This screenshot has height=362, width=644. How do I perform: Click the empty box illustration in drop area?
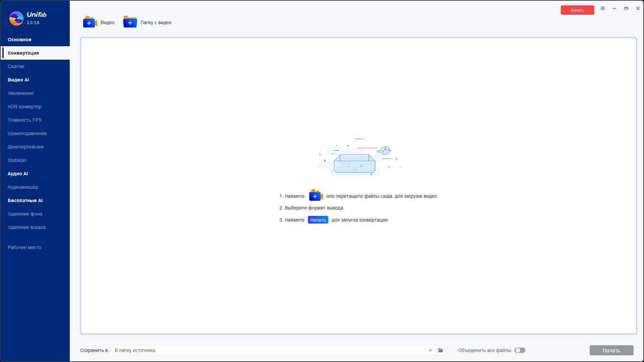coord(355,163)
